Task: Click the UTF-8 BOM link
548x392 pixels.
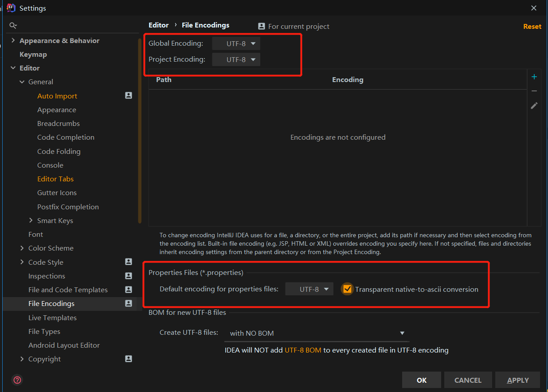Action: click(303, 350)
